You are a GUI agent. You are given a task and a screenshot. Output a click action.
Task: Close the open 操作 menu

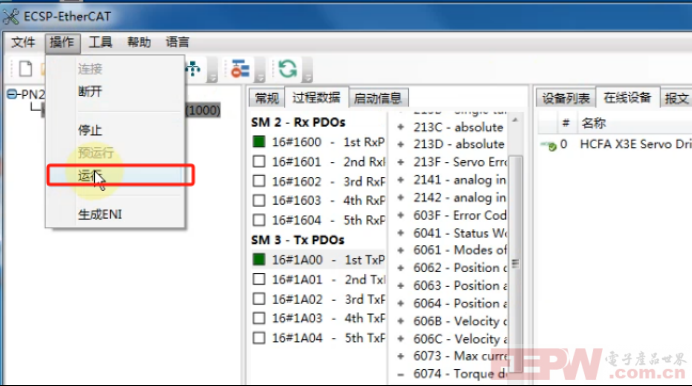coord(62,42)
